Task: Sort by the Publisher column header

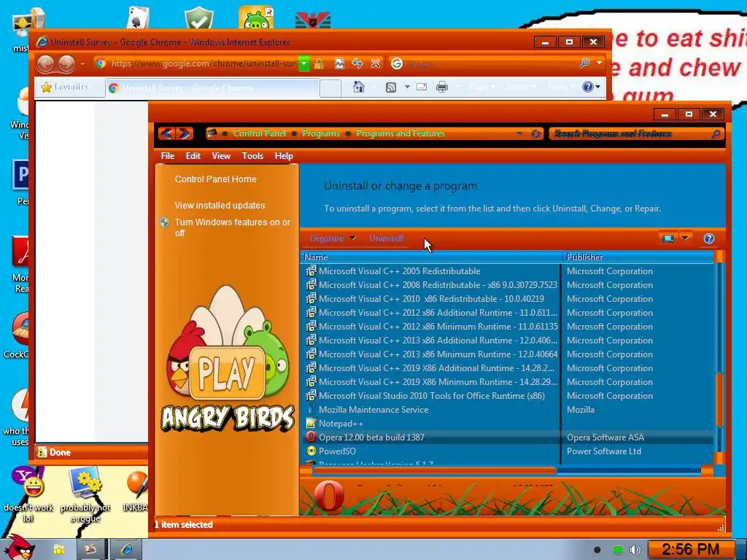Action: tap(638, 257)
